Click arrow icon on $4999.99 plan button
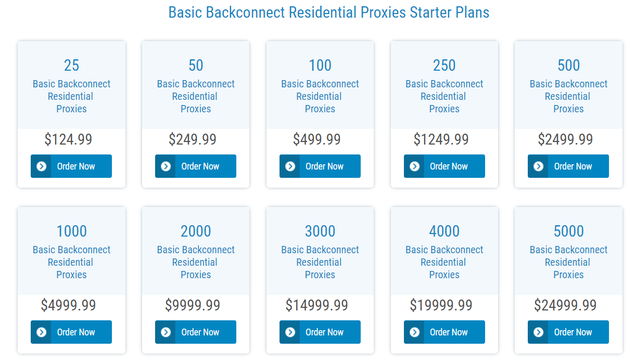The width and height of the screenshot is (635, 364). click(x=42, y=332)
